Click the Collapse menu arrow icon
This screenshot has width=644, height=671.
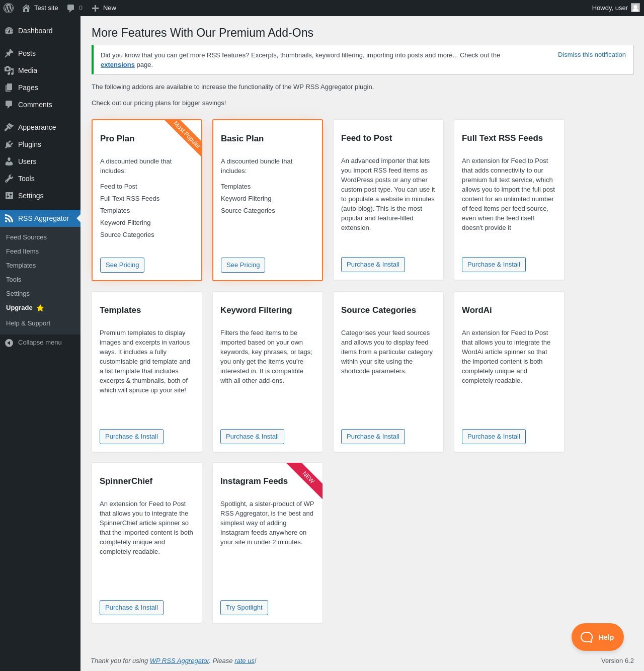pos(9,343)
